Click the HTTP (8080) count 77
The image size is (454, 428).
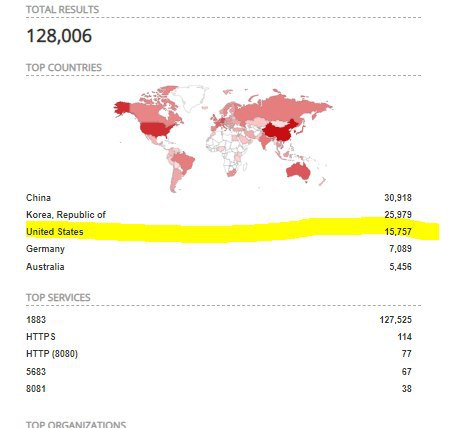(x=407, y=354)
